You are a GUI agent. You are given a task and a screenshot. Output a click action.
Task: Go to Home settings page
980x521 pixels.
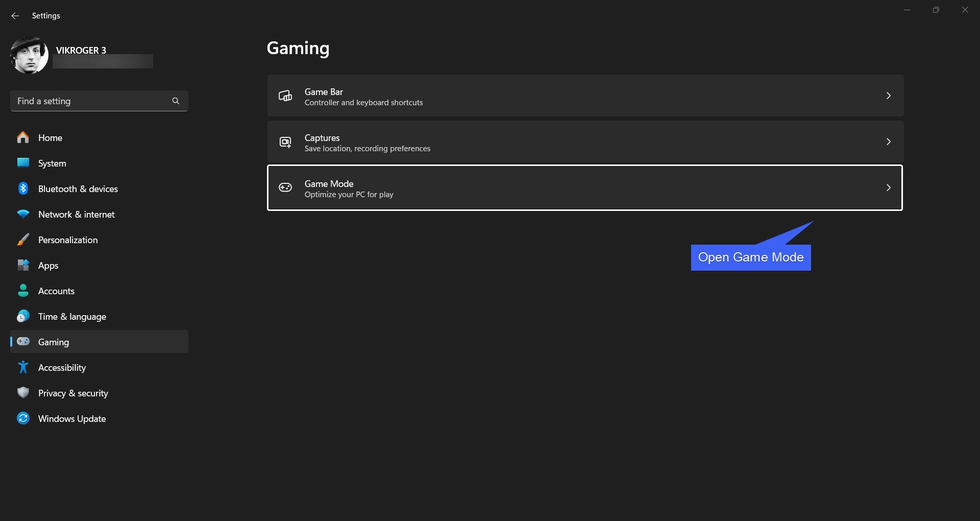pyautogui.click(x=50, y=138)
